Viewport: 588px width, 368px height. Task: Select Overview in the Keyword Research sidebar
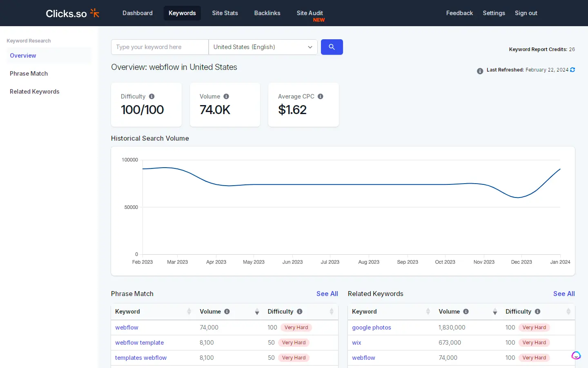pos(49,56)
